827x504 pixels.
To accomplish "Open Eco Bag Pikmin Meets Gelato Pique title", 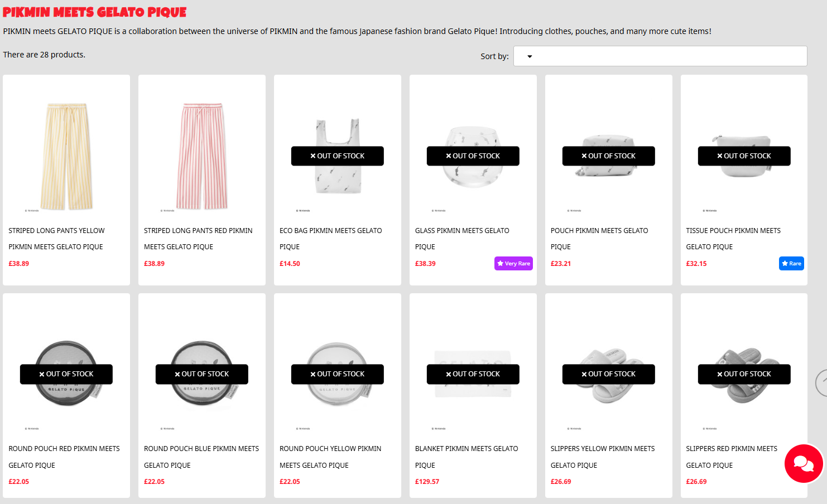I will coord(331,239).
